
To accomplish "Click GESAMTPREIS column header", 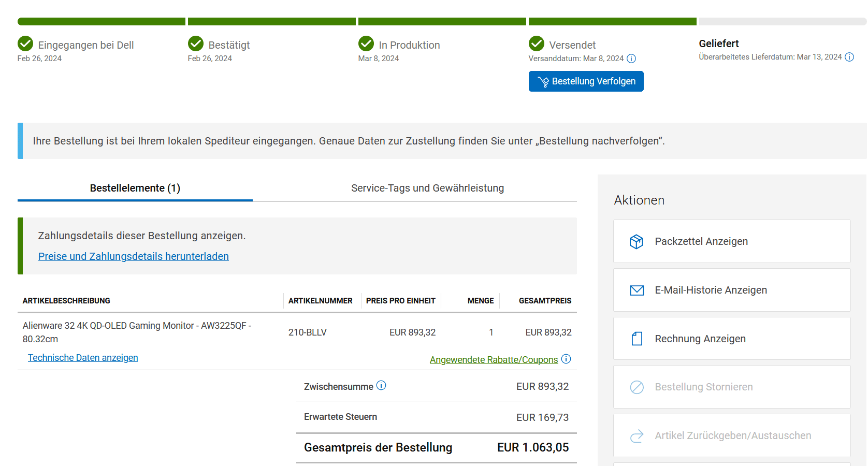I will tap(545, 301).
